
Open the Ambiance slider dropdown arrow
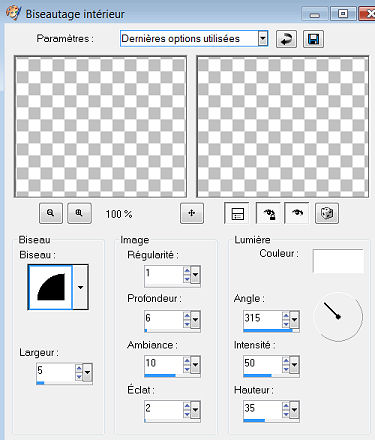click(195, 365)
